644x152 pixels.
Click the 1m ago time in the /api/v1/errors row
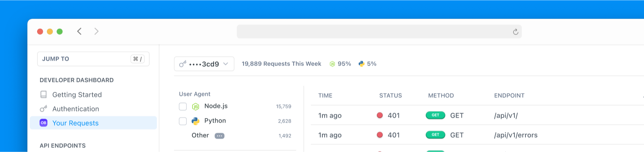[x=330, y=135]
